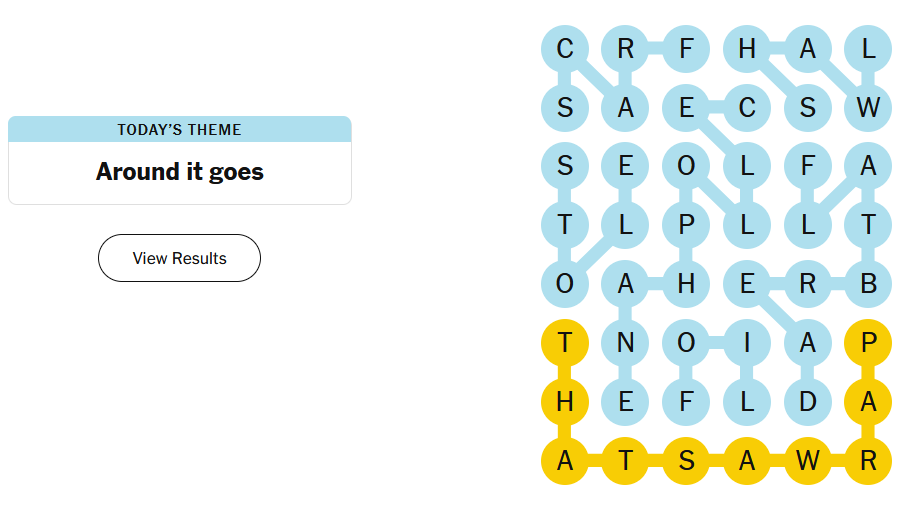Click the yellow letter W tile
This screenshot has height=506, width=900.
point(807,461)
